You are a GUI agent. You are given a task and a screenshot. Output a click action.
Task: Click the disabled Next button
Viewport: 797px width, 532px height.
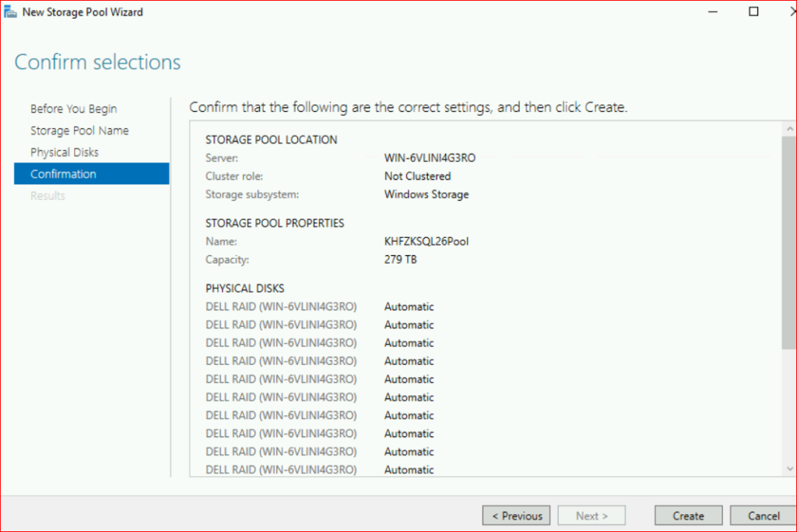[592, 516]
